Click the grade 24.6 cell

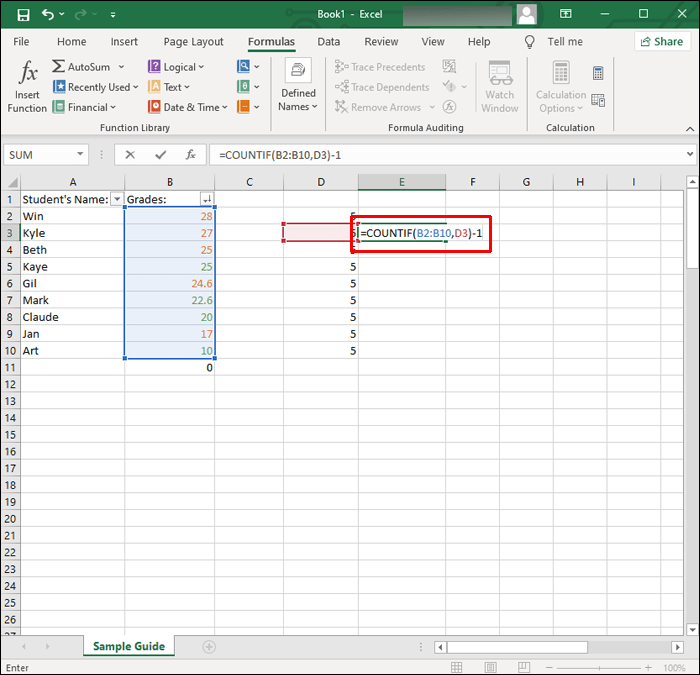coord(170,283)
